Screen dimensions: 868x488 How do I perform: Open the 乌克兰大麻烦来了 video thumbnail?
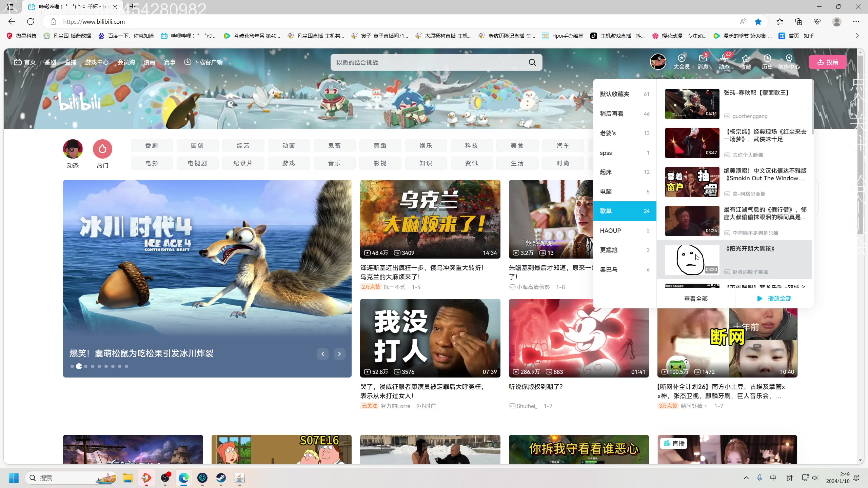point(430,219)
